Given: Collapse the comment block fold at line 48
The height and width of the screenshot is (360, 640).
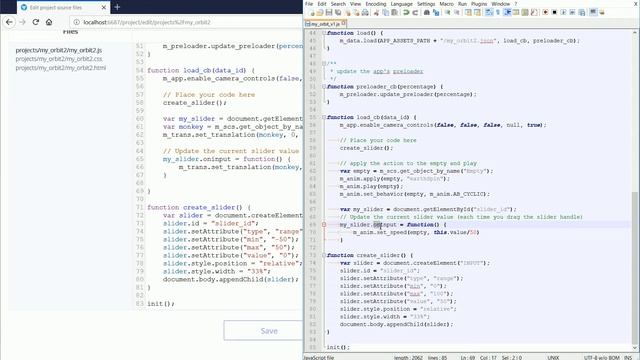Looking at the screenshot, I should tap(324, 64).
